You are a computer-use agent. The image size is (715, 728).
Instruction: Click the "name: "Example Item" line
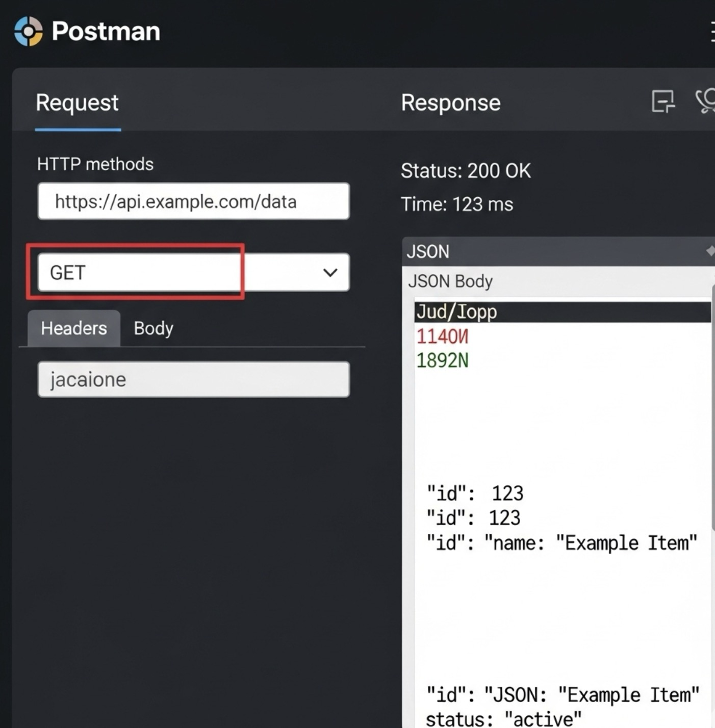click(562, 543)
